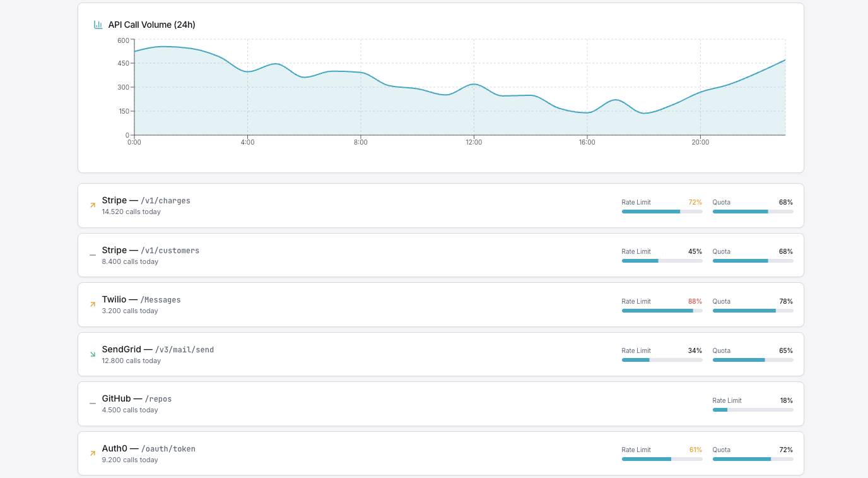
Task: Click Twilio Rate Limit bar at 88%
Action: point(662,311)
